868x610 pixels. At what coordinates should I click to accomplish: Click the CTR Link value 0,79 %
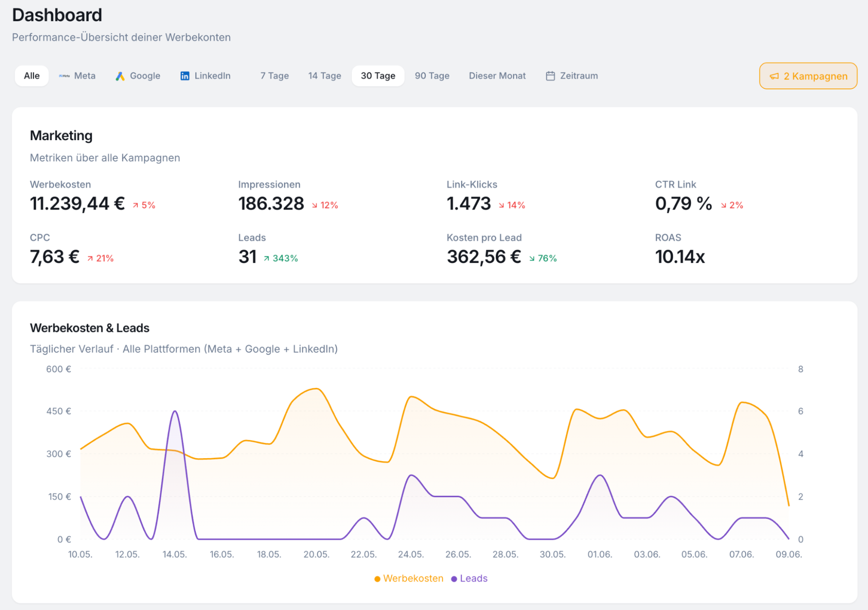click(x=683, y=203)
